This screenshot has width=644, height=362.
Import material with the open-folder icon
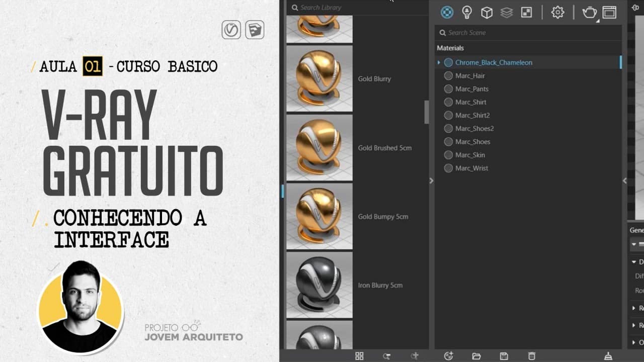(x=476, y=356)
